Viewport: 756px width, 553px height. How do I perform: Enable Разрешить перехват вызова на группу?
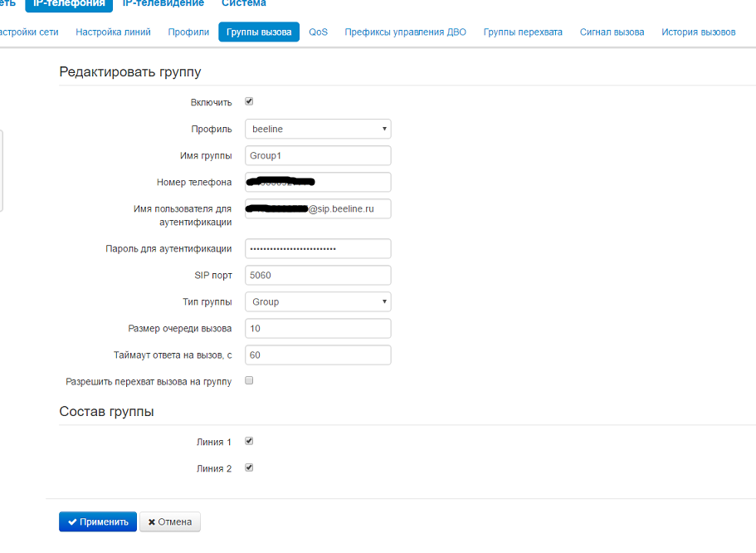click(x=249, y=380)
